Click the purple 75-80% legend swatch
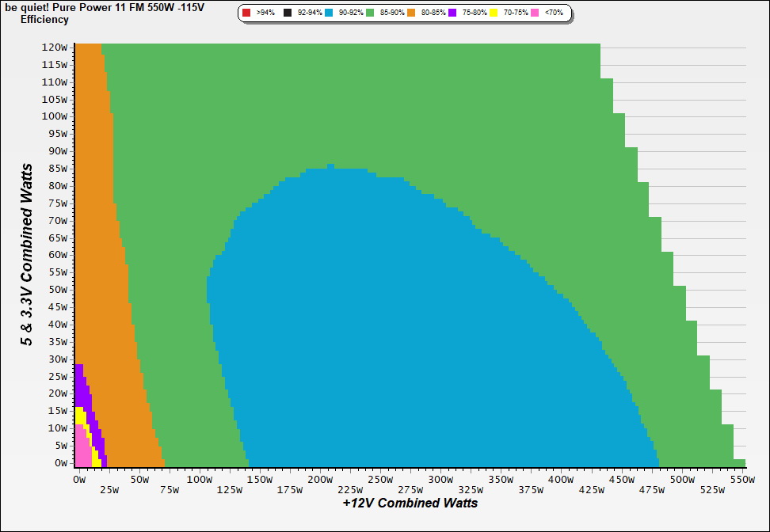This screenshot has height=532, width=770. pyautogui.click(x=453, y=13)
